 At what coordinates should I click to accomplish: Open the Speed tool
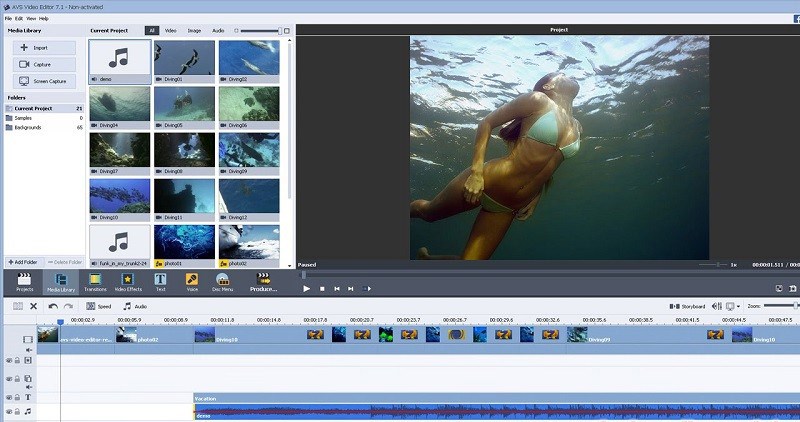click(x=98, y=306)
